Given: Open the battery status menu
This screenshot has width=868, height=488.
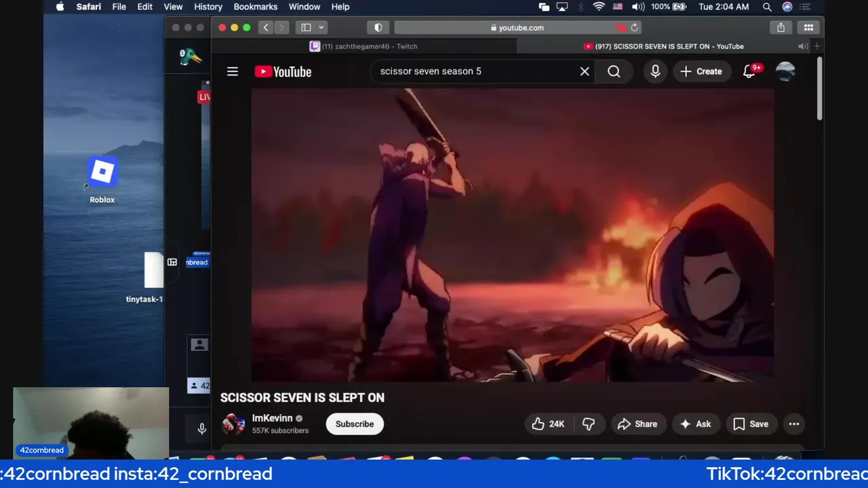Looking at the screenshot, I should [669, 7].
